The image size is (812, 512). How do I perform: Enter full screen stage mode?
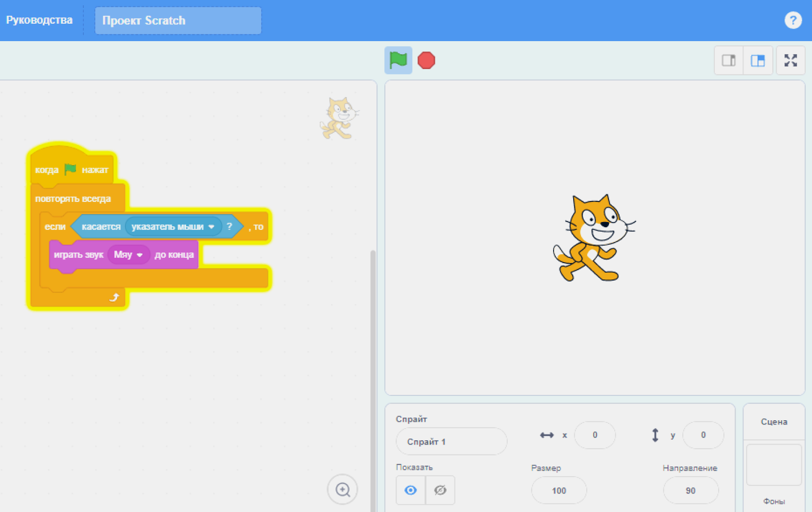click(790, 61)
